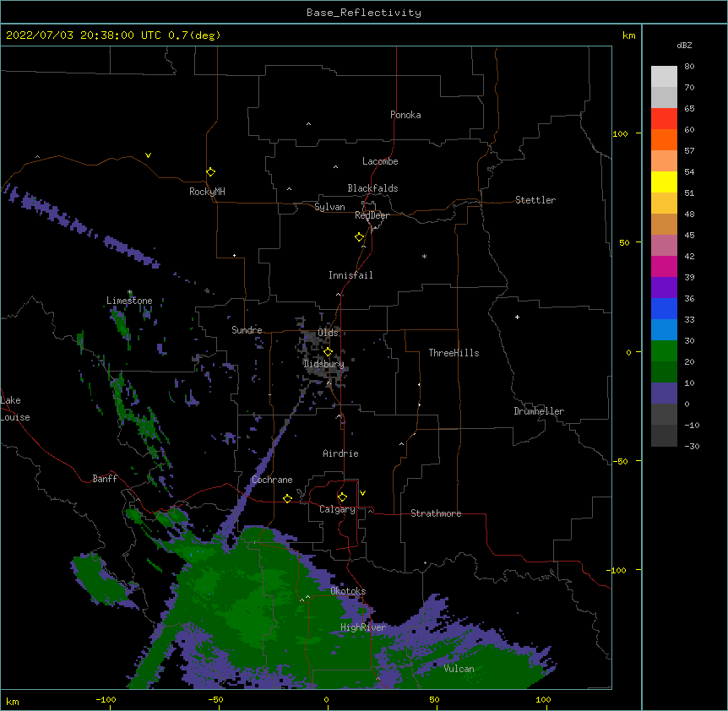The image size is (728, 711).
Task: Click the yellow marker south of RedDeer
Action: pyautogui.click(x=360, y=237)
